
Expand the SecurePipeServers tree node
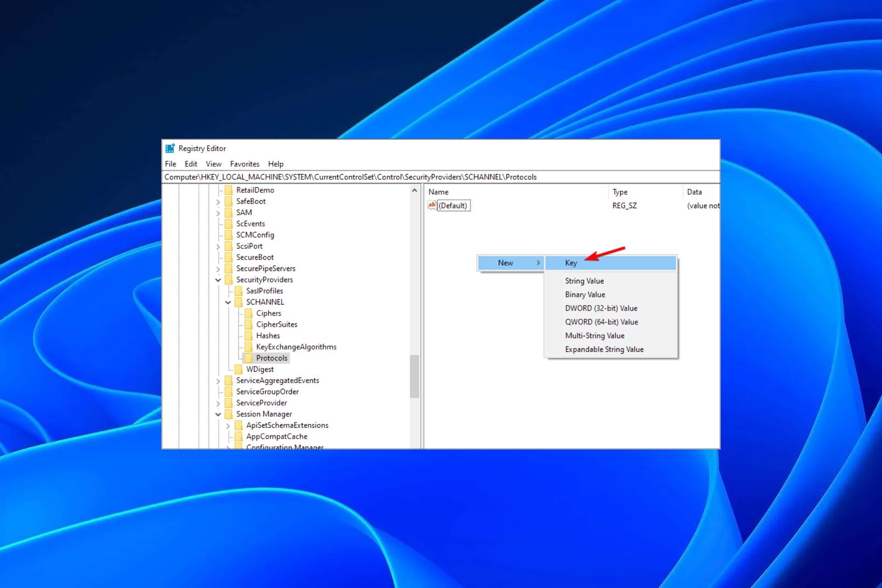click(218, 269)
